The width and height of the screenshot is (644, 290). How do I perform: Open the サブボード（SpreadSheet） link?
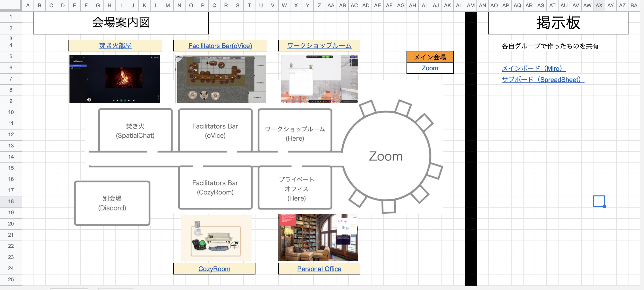pos(543,80)
